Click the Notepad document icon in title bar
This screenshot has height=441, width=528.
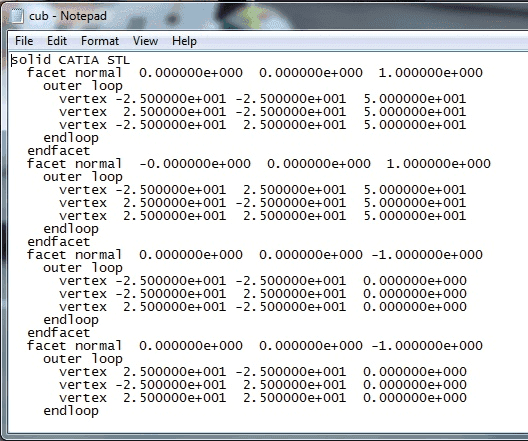(17, 16)
